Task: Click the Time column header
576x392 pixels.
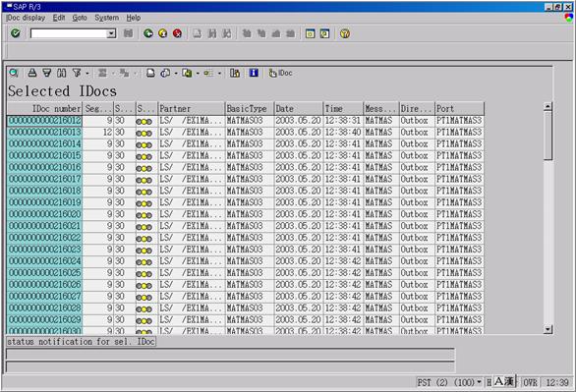Action: tap(343, 109)
